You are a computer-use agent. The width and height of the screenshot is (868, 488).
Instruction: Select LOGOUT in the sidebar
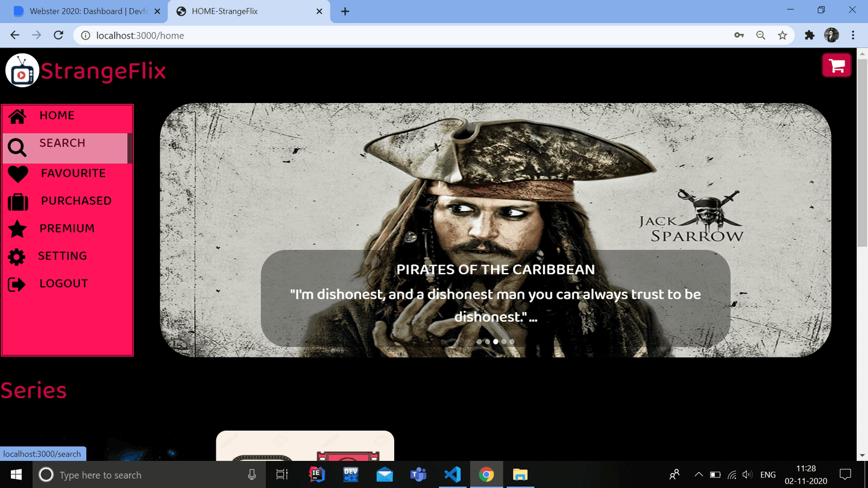[63, 284]
